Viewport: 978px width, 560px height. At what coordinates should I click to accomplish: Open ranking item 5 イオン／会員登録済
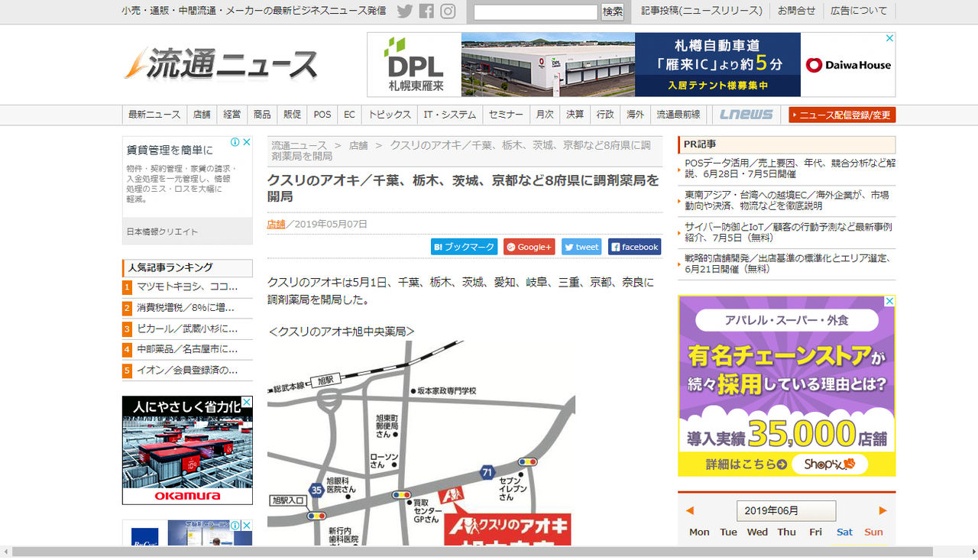point(187,371)
